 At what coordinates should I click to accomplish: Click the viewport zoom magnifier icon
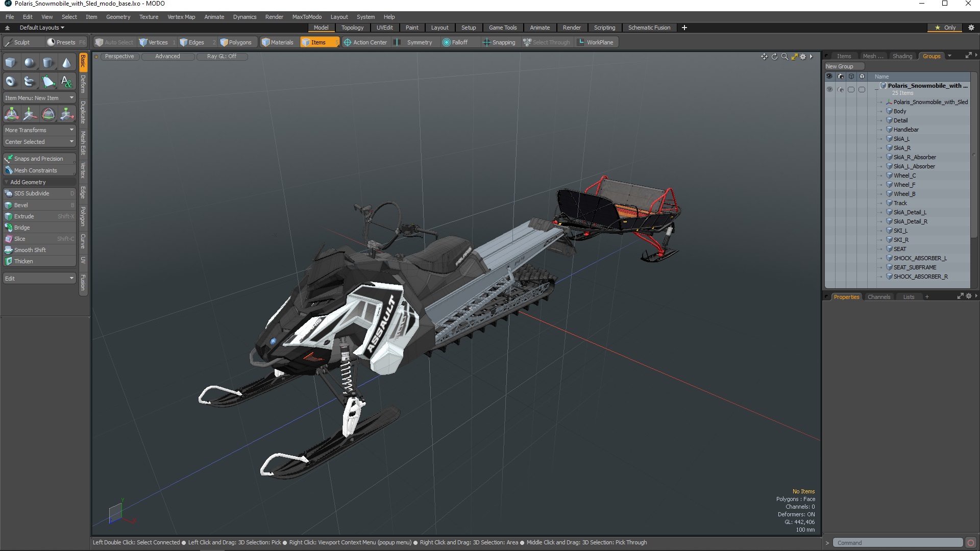(x=785, y=57)
